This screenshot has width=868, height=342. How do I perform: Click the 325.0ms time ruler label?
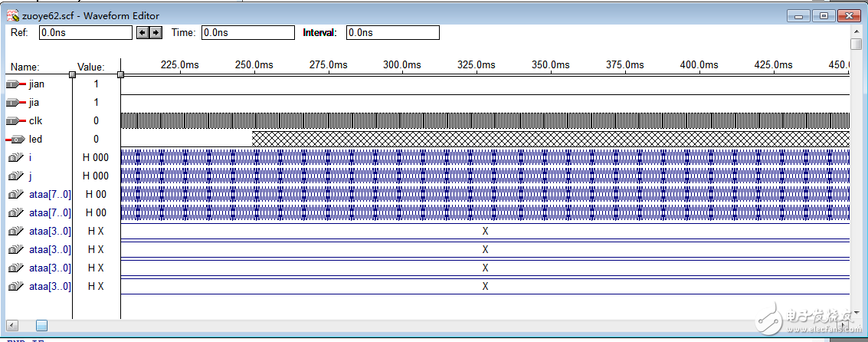coord(477,64)
